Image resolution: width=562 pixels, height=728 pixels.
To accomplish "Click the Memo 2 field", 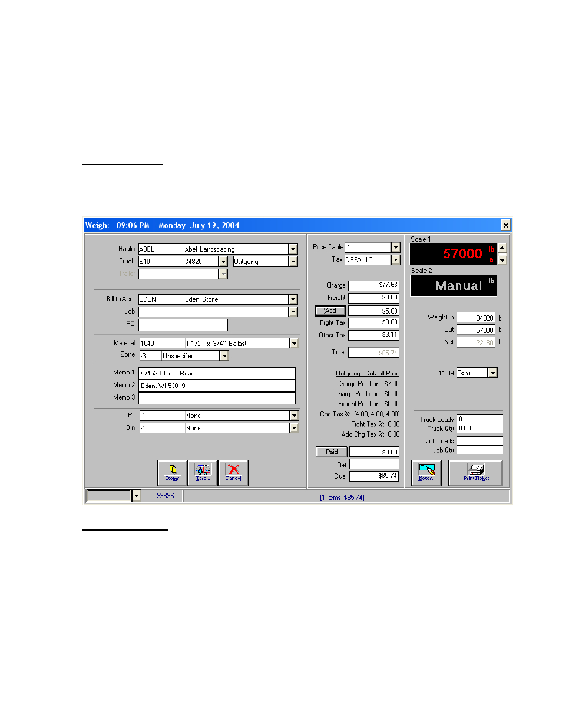I will [x=217, y=386].
